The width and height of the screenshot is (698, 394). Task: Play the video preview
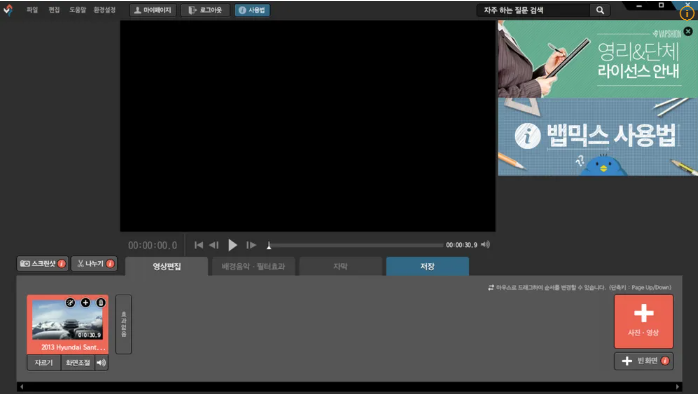(232, 245)
